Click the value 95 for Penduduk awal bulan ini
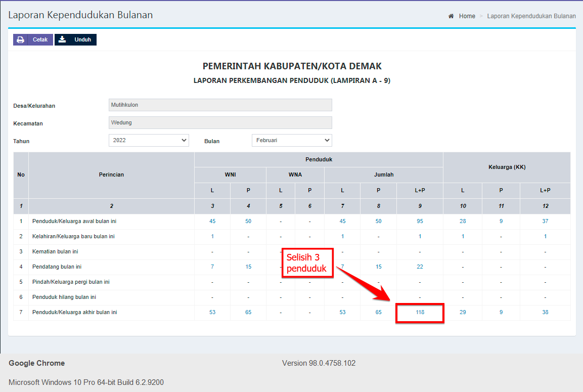Screen dimensions: 583x392 point(420,221)
